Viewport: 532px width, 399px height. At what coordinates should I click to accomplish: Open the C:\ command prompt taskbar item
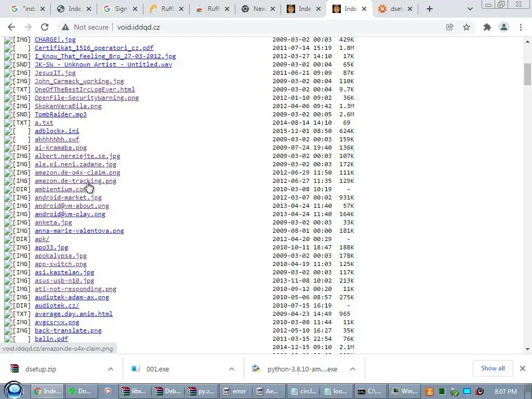pos(369,391)
